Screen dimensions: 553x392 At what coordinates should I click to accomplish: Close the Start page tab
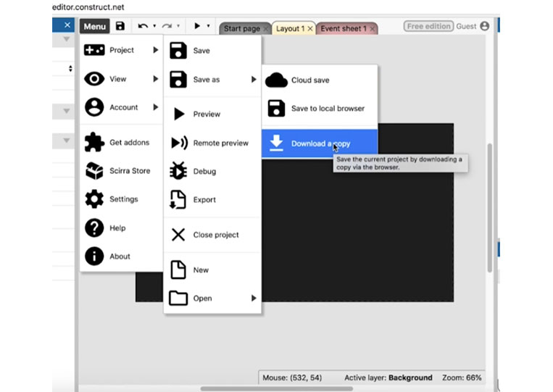coord(265,29)
